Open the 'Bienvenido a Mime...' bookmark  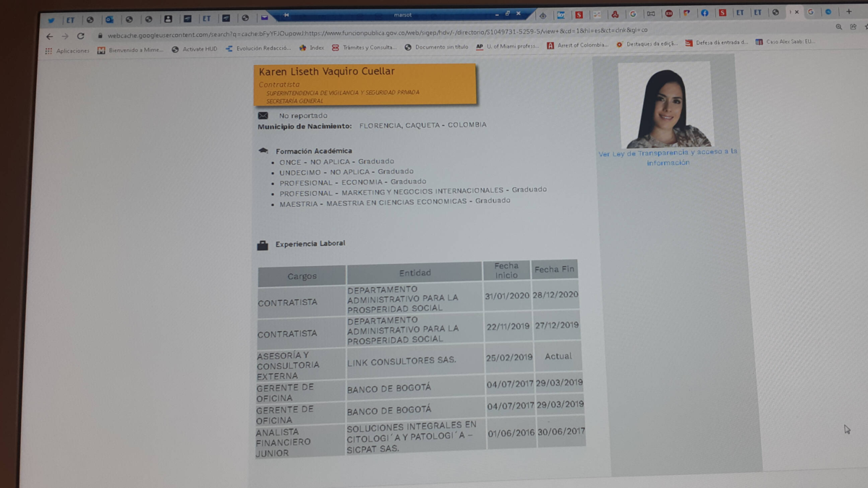click(x=131, y=50)
